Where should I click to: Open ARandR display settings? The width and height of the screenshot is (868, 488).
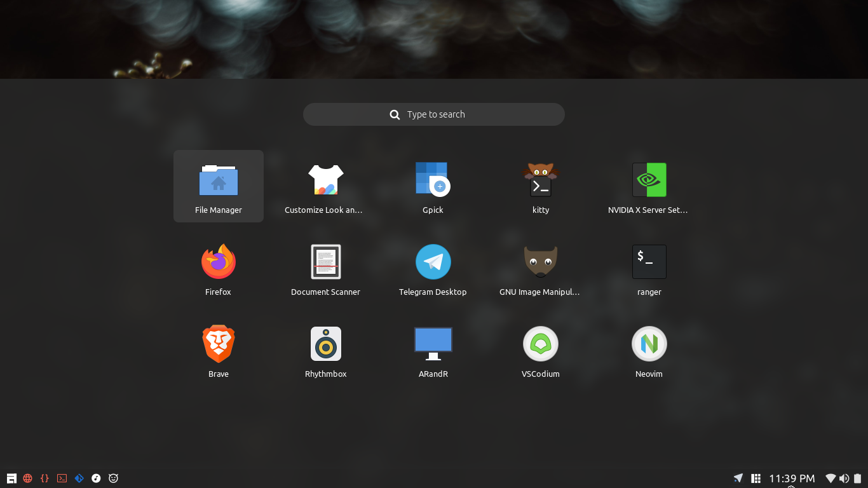click(433, 350)
